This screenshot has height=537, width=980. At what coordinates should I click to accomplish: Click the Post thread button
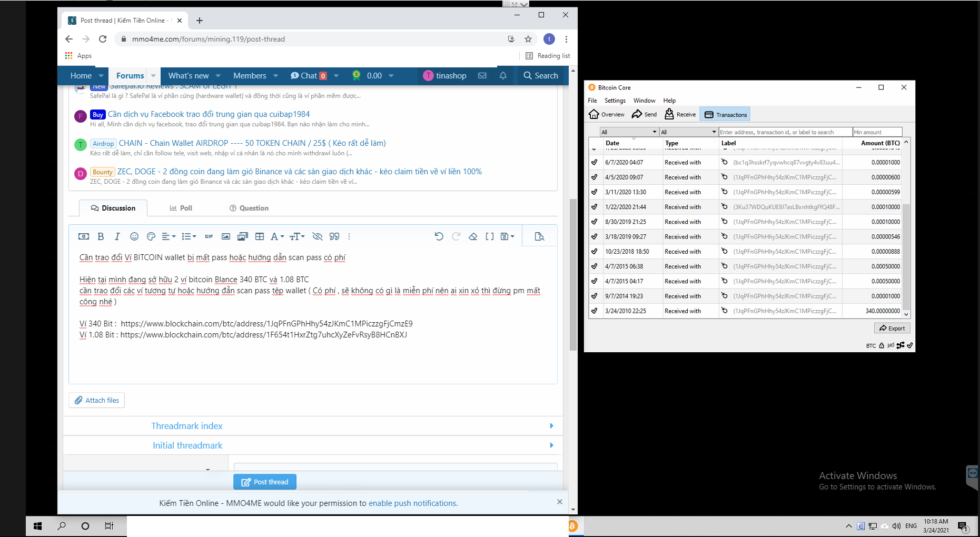265,482
